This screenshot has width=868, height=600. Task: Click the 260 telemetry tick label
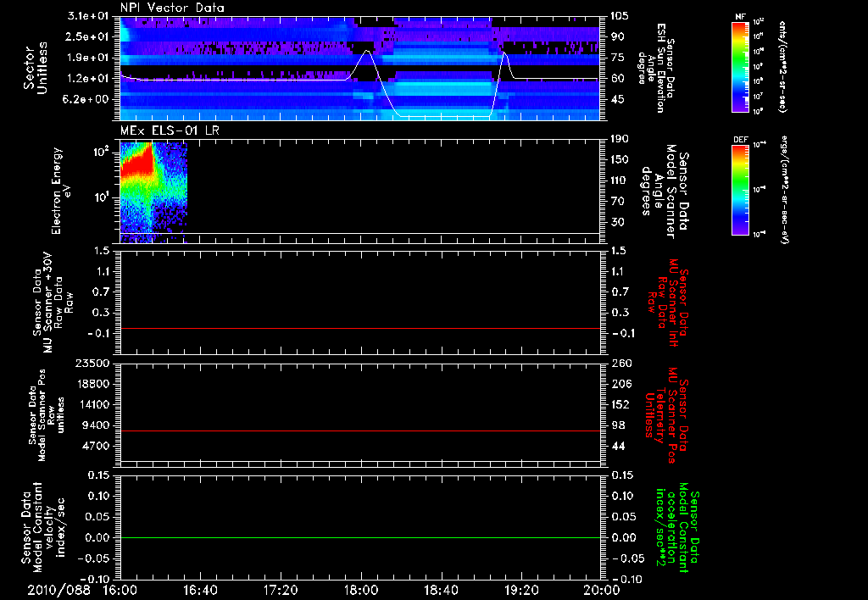(620, 363)
